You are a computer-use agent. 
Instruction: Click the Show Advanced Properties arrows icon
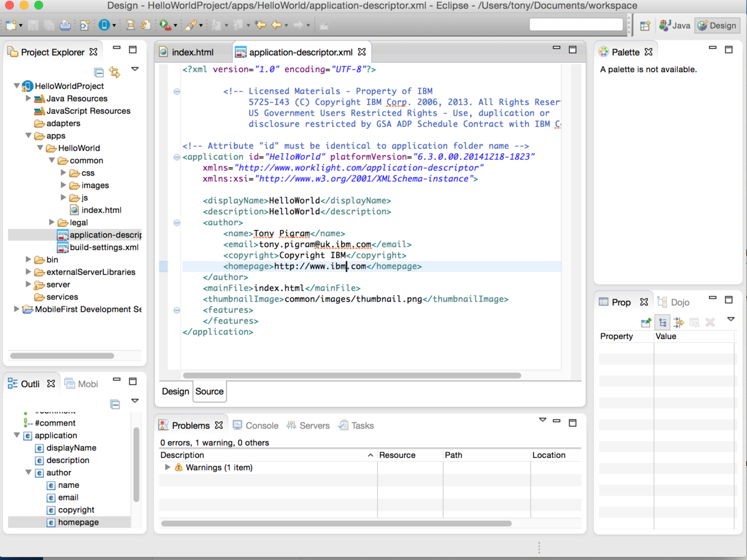click(x=679, y=322)
